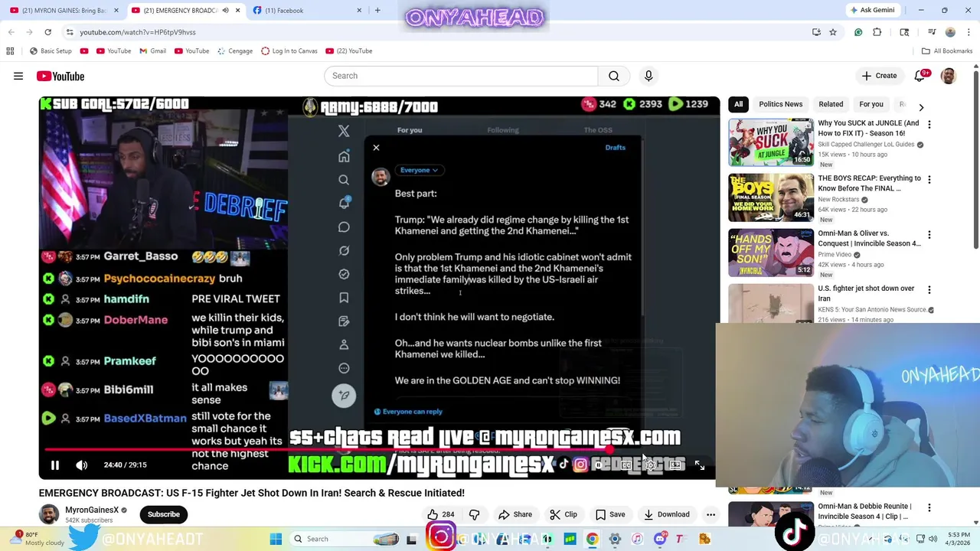
Task: Start voice search with the microphone
Action: point(648,76)
